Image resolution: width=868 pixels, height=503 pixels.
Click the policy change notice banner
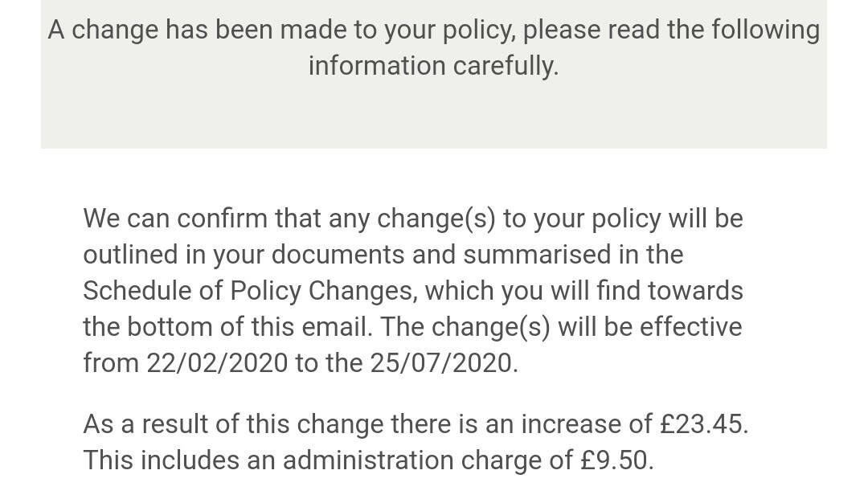433,74
